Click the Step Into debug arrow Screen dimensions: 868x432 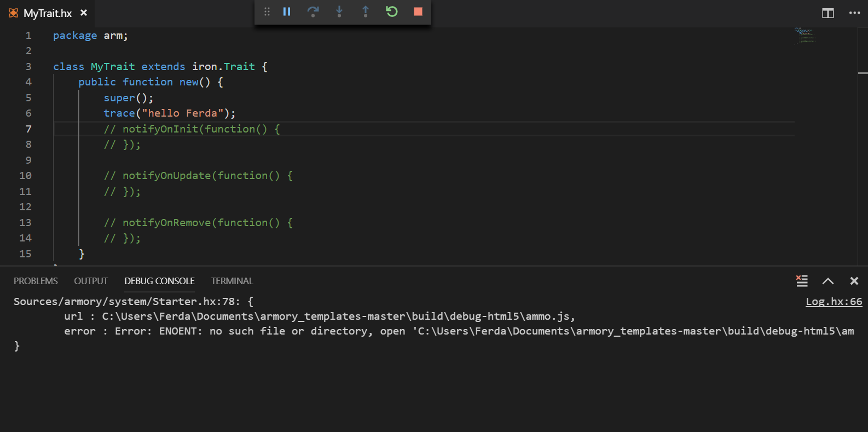pyautogui.click(x=339, y=11)
